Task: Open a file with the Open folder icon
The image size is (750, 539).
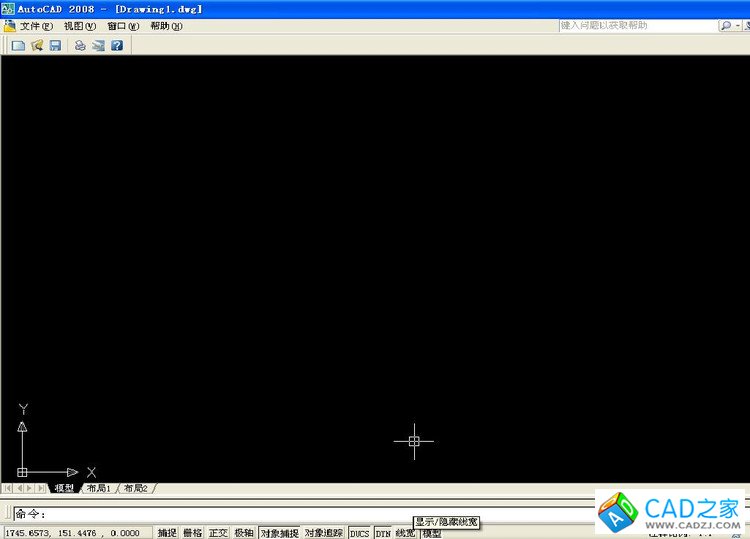Action: coord(37,45)
